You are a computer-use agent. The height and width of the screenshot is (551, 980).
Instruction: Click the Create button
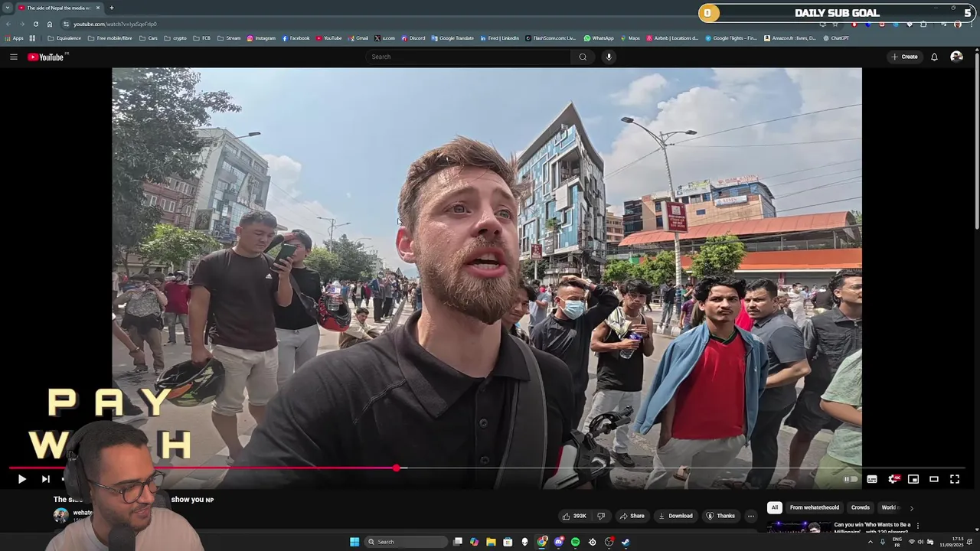tap(904, 57)
